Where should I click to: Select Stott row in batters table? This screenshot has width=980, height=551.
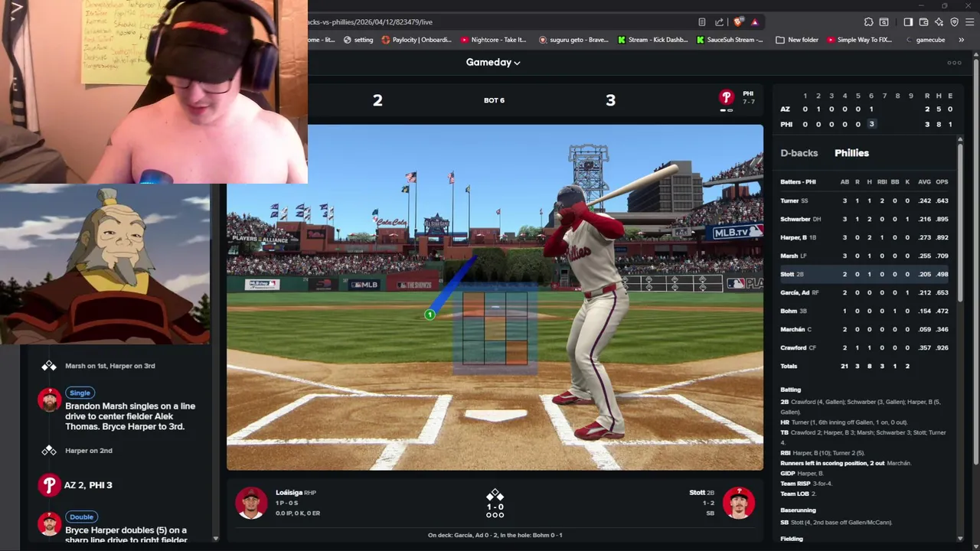click(x=865, y=274)
